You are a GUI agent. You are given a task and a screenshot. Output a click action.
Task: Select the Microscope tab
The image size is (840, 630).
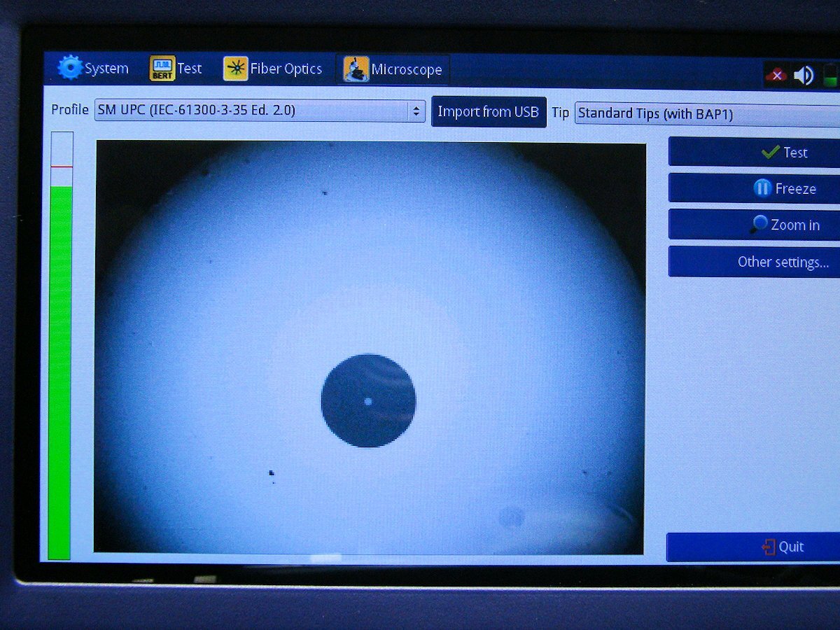[x=393, y=69]
